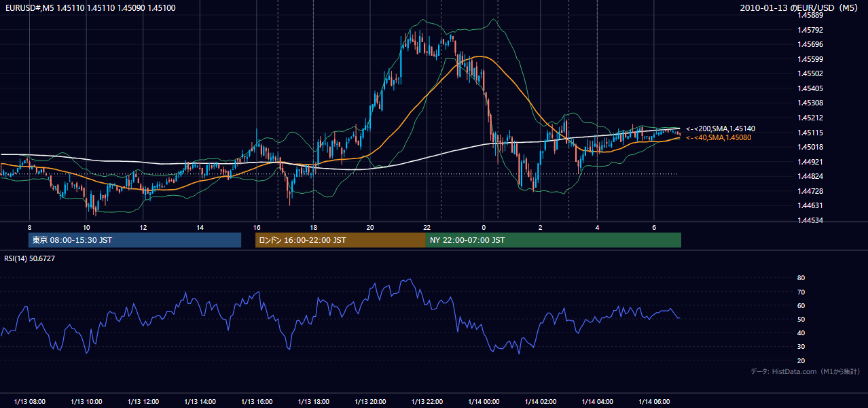Click the bottom time label 1/14 00:00
The width and height of the screenshot is (868, 408).
[484, 402]
